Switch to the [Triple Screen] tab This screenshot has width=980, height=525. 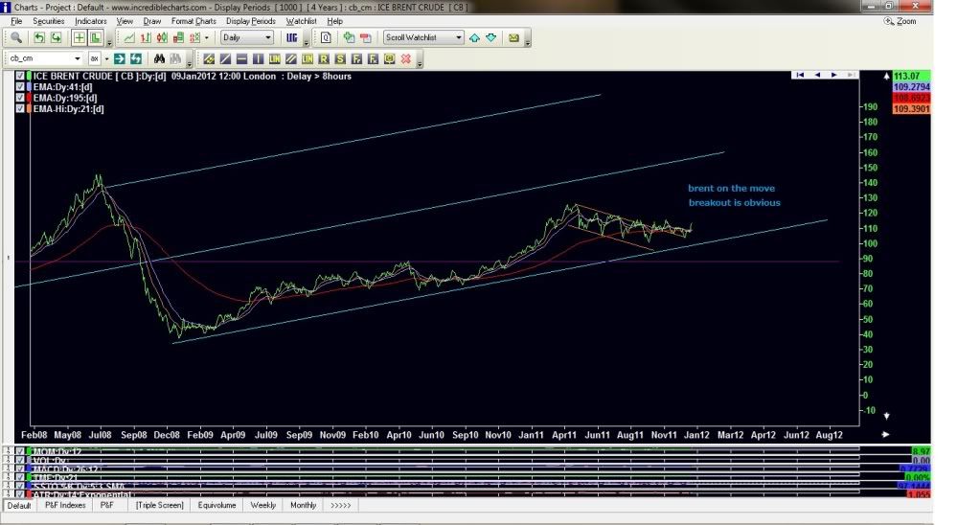coord(160,505)
